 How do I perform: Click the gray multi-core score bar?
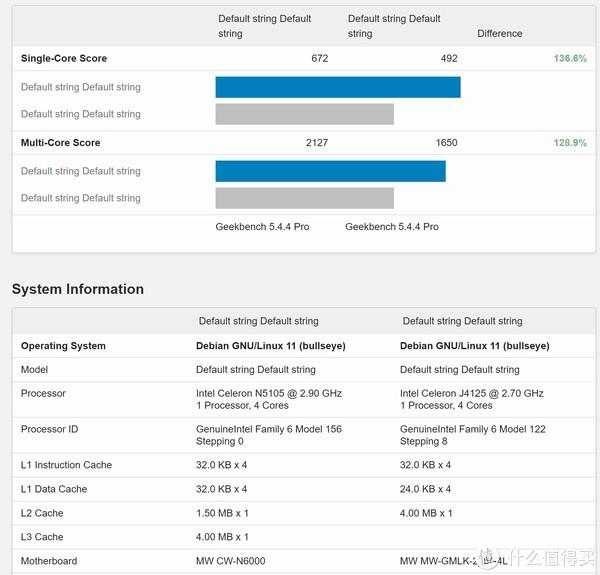[305, 198]
